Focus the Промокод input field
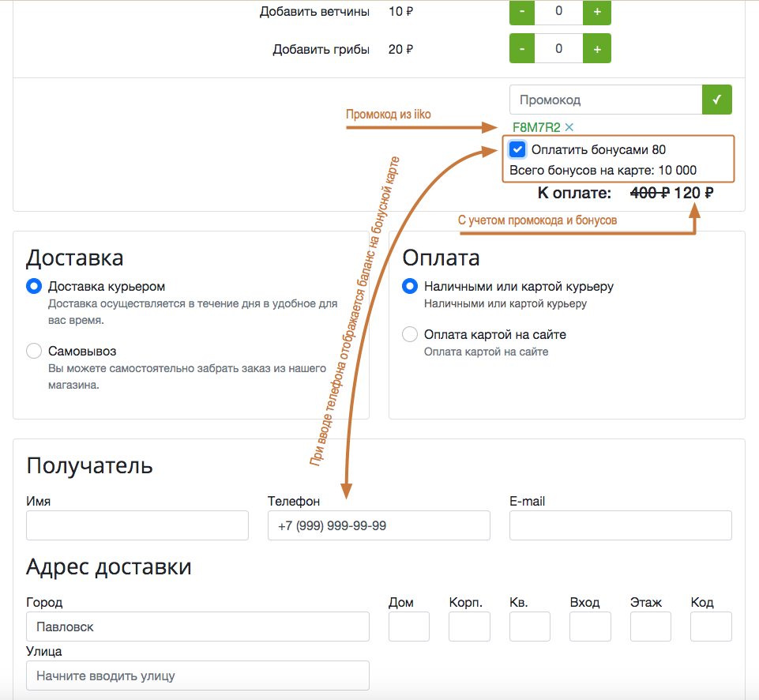This screenshot has height=700, width=759. pos(605,100)
